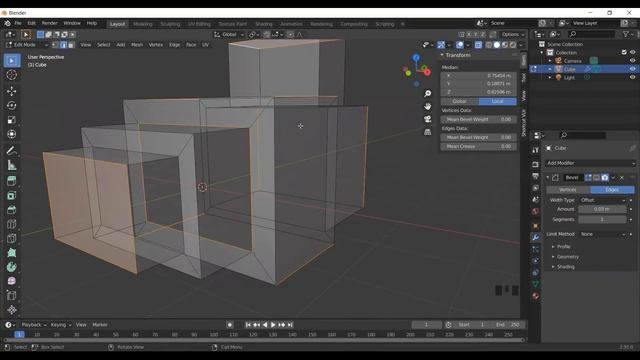Select the Vertices bevel mode button
Viewport: 640px width, 360px height.
coord(568,190)
